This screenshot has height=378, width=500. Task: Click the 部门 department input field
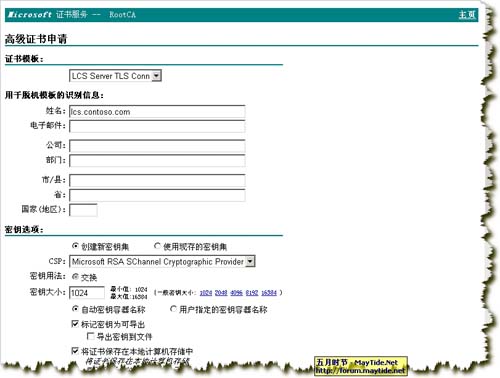click(157, 161)
